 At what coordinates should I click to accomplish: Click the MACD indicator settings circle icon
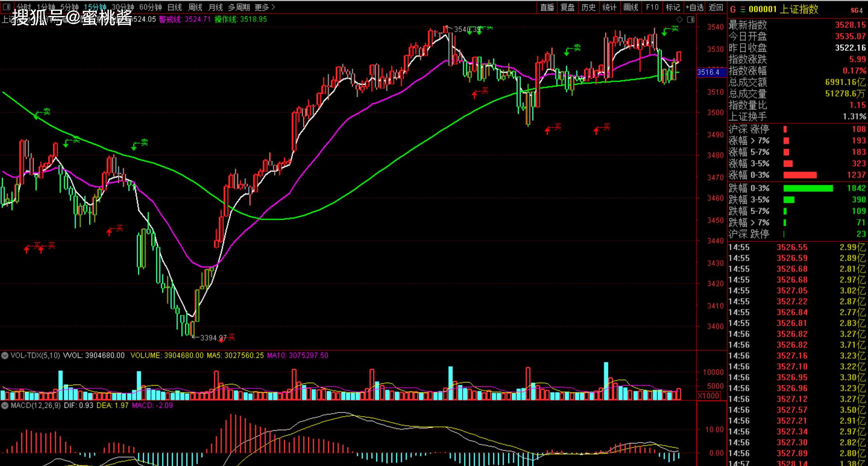5,406
